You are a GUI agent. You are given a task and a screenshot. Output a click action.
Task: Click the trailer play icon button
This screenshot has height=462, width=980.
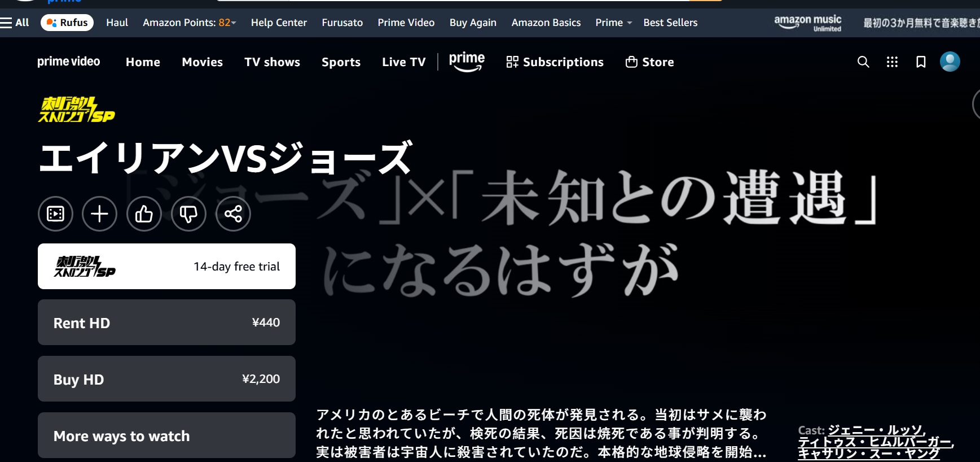(x=55, y=214)
